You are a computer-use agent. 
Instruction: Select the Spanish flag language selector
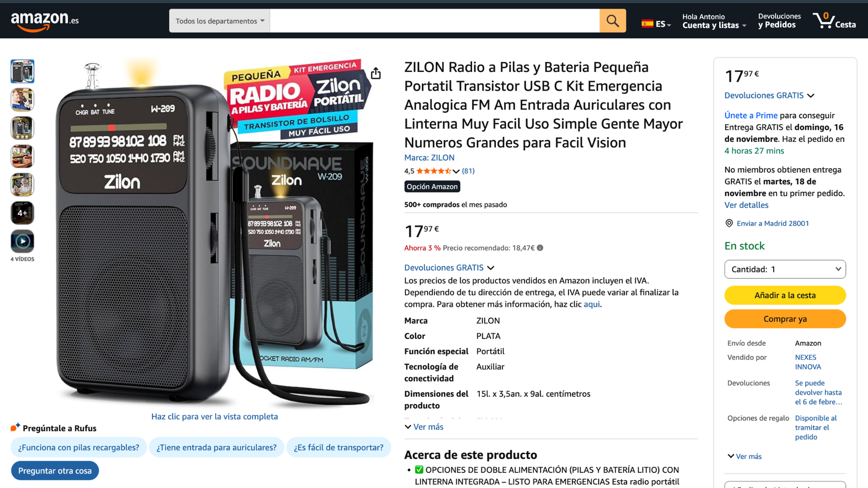pyautogui.click(x=656, y=24)
